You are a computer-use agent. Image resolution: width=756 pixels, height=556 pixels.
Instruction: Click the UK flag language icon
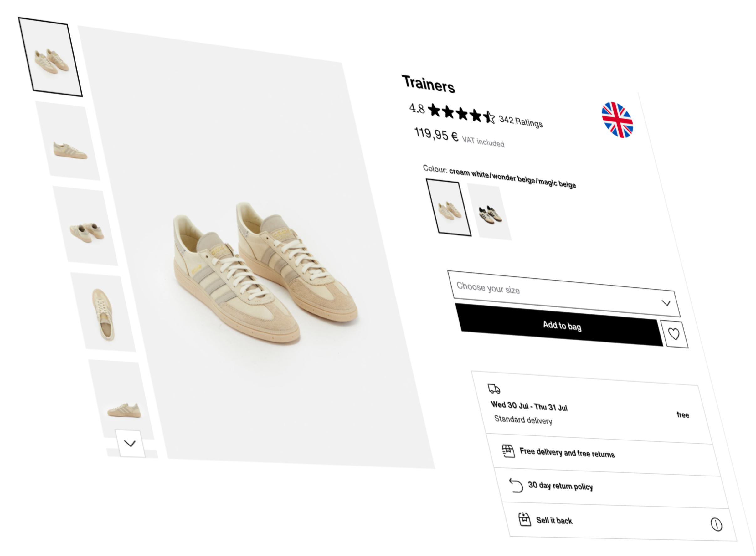pos(617,120)
